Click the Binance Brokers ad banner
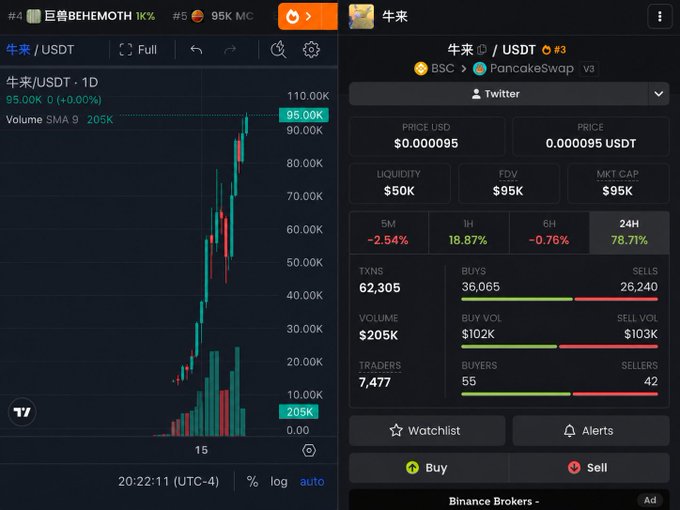Screen dimensions: 680x510 pyautogui.click(x=509, y=500)
